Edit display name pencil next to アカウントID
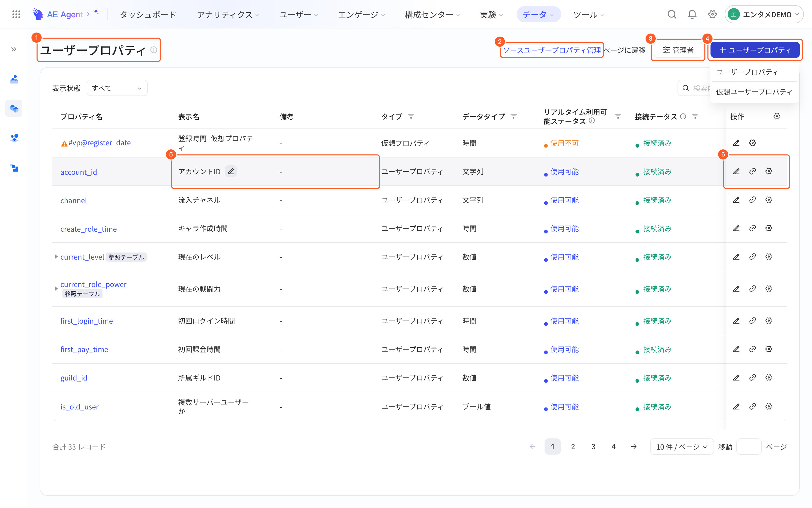812x508 pixels. tap(231, 171)
